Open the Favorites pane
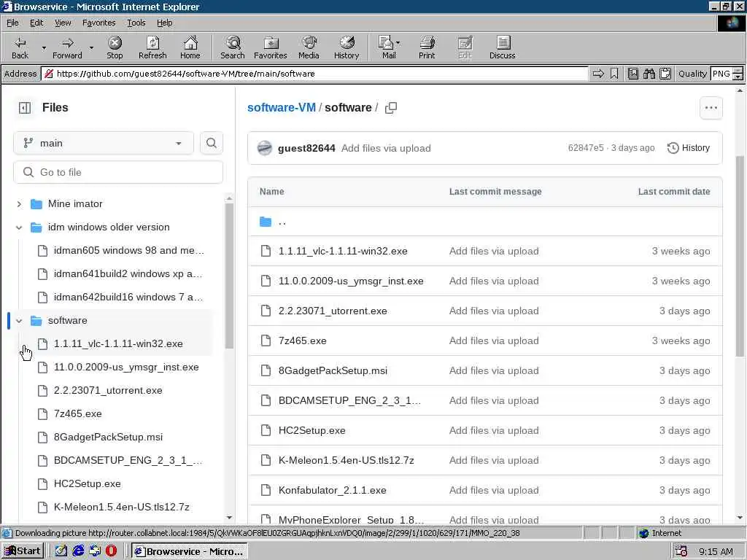The image size is (747, 560). tap(270, 47)
